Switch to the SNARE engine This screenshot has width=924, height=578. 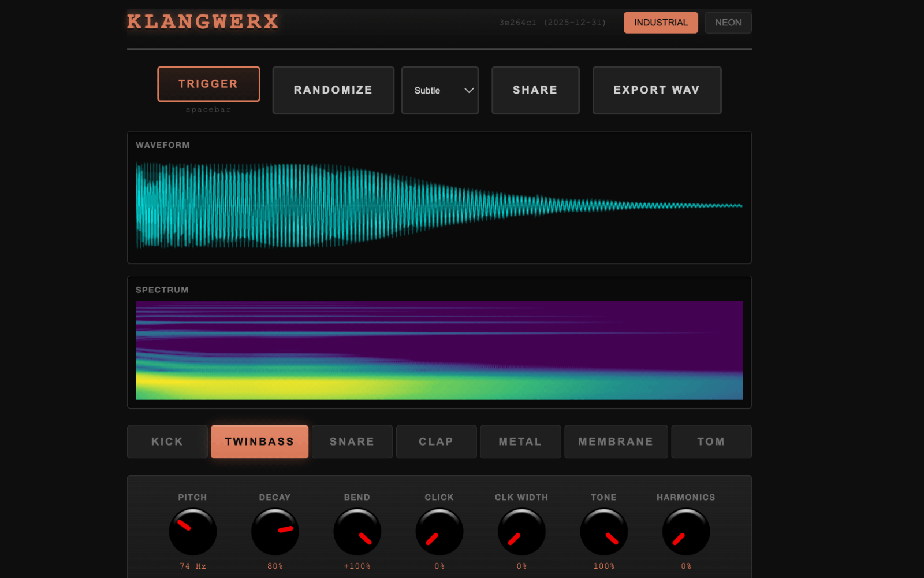click(352, 442)
